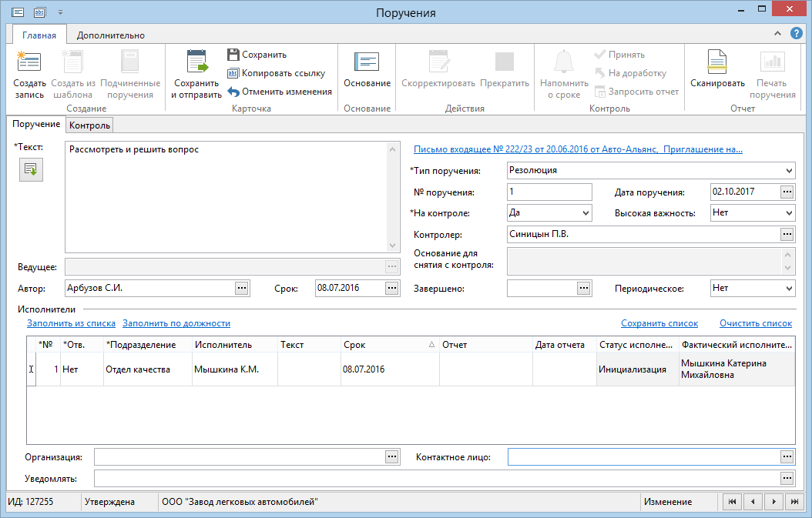Open Организация selection ellipsis button

(x=392, y=456)
